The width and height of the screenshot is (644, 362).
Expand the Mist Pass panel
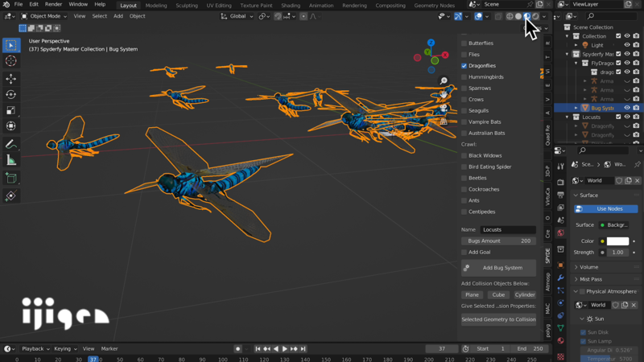(576, 279)
